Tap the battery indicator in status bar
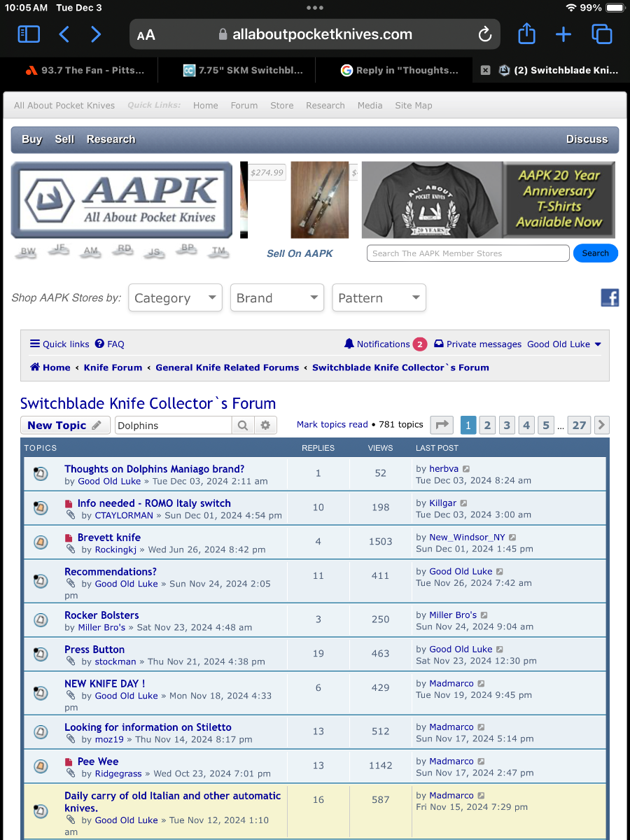The width and height of the screenshot is (630, 840). tap(615, 8)
